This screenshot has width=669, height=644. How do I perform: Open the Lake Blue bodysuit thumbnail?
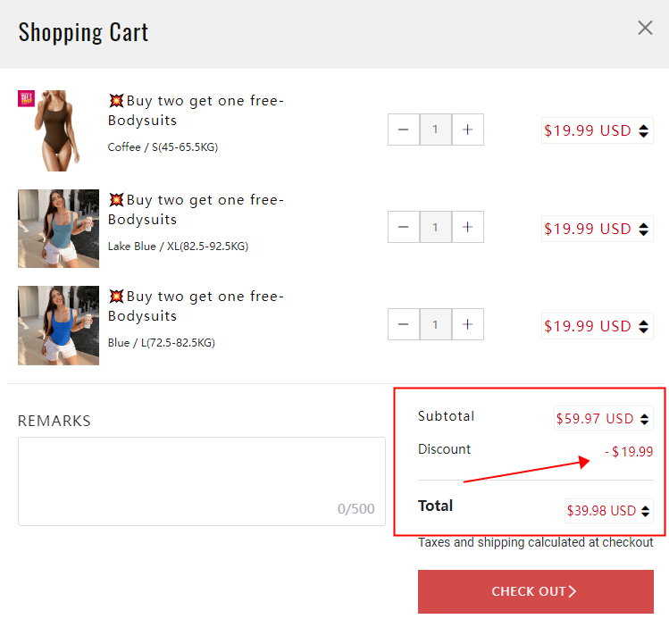pos(58,228)
